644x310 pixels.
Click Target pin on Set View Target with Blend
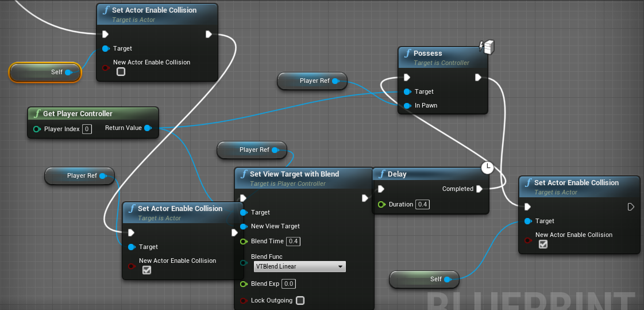pos(244,213)
